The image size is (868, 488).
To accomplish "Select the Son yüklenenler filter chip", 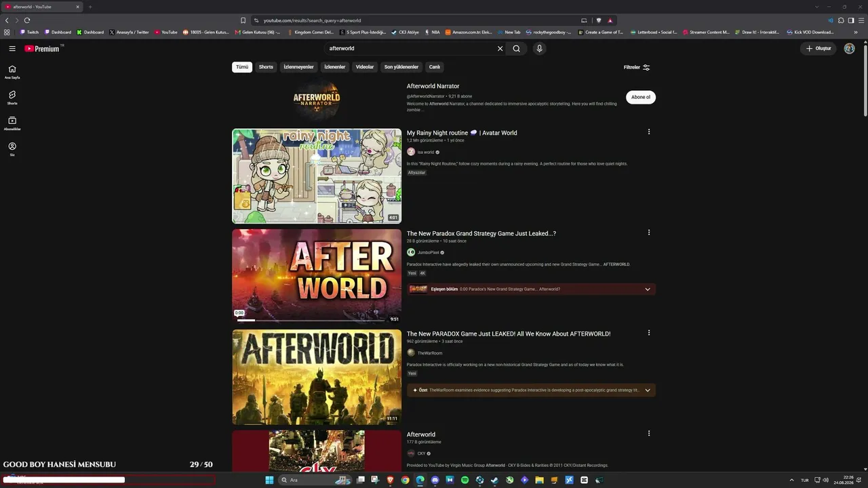I will [401, 67].
